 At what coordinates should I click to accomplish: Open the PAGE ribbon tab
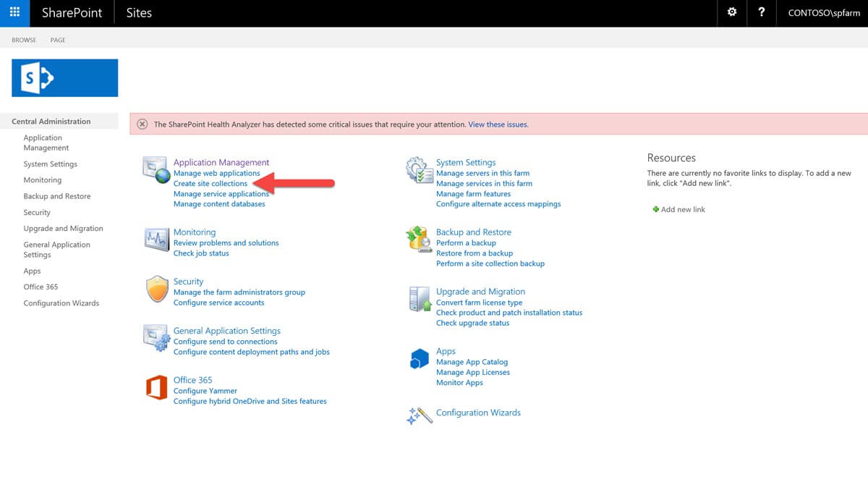pos(58,40)
